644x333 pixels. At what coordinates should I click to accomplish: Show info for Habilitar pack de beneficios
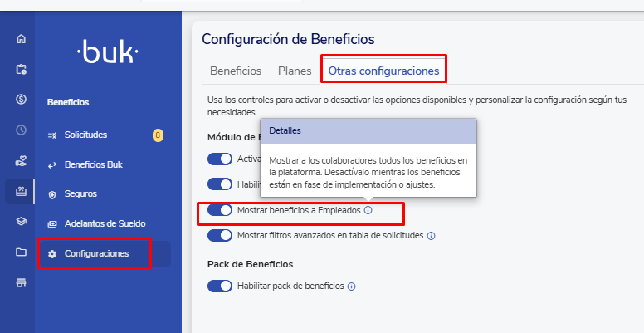[352, 286]
